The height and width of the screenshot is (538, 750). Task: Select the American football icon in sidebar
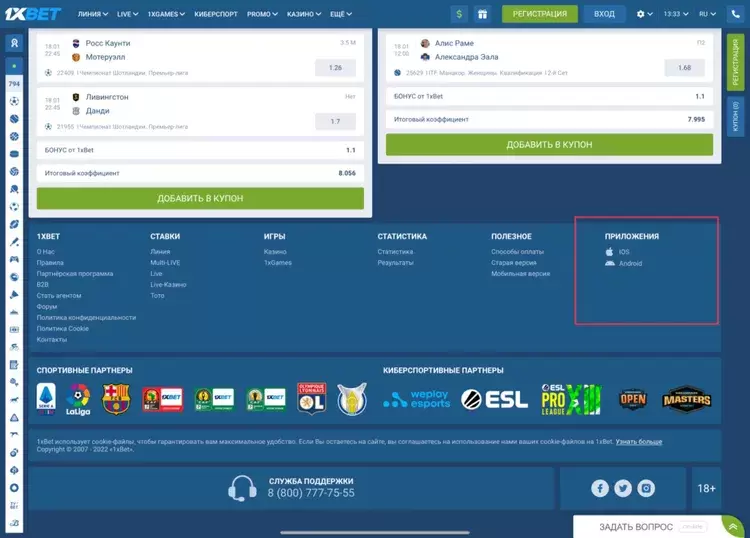tap(14, 224)
